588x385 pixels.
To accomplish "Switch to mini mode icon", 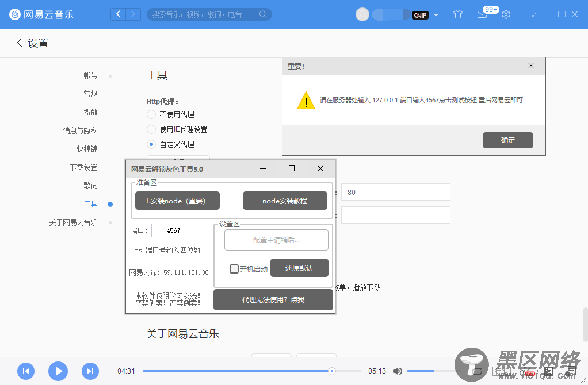I will [x=535, y=14].
